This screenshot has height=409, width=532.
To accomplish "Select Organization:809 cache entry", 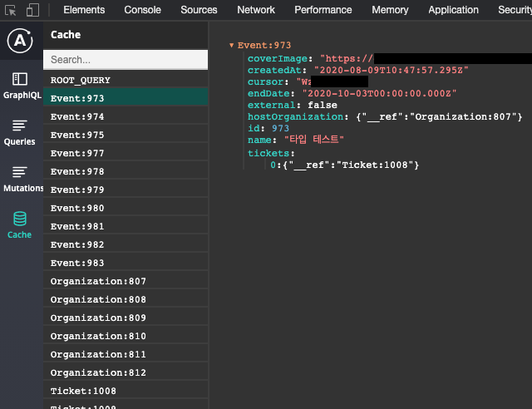I will click(x=126, y=318).
